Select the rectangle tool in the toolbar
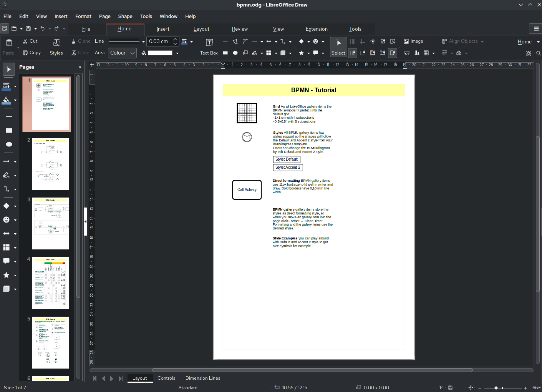542x392 pixels. 225,53
